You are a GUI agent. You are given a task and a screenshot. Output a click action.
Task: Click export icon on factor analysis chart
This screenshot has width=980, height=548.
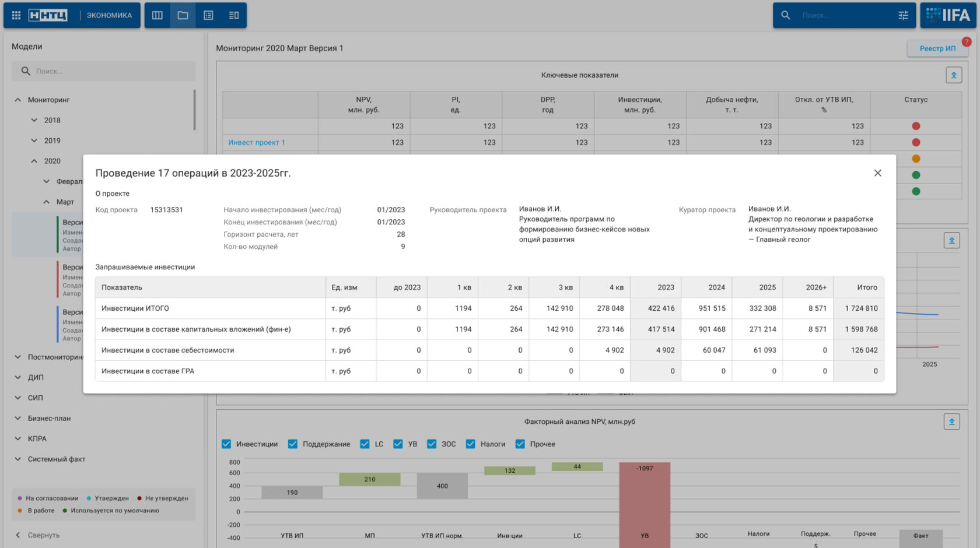pos(951,421)
